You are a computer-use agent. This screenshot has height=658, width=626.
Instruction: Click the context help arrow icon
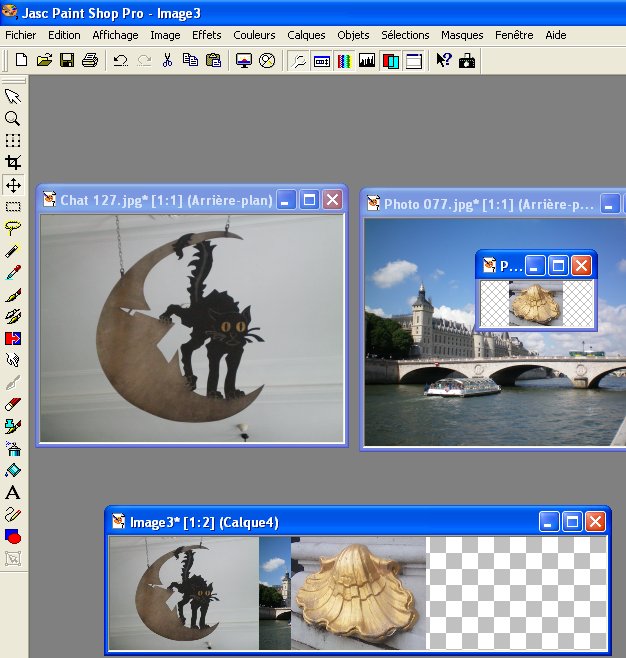coord(443,61)
